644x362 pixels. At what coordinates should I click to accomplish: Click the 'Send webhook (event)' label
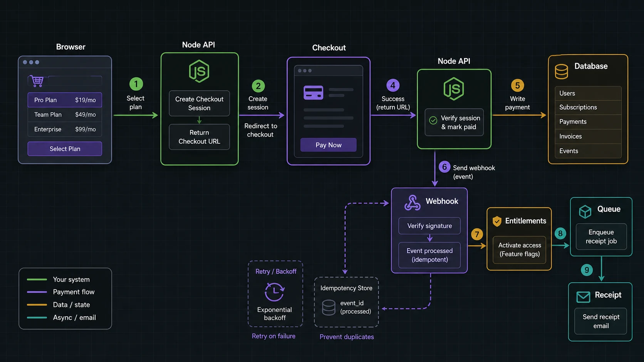[474, 172]
